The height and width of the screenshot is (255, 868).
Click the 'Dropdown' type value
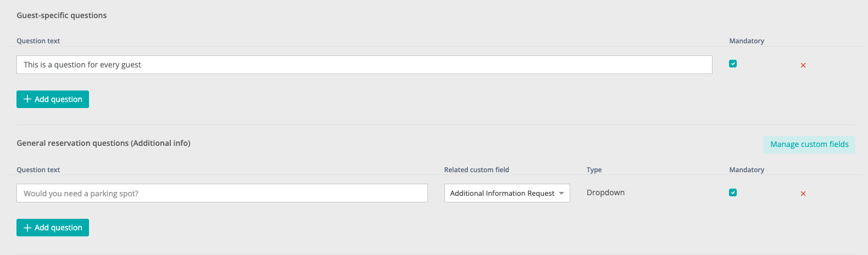tap(605, 192)
